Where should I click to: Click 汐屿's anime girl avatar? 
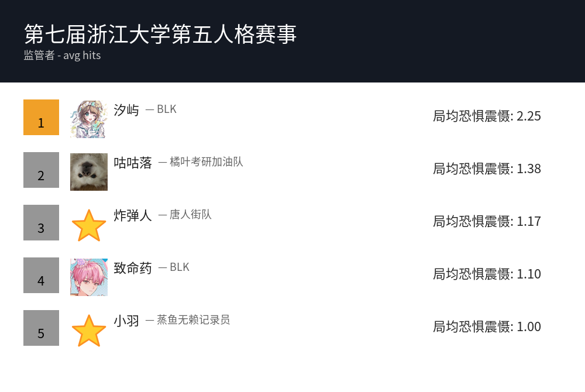click(89, 119)
